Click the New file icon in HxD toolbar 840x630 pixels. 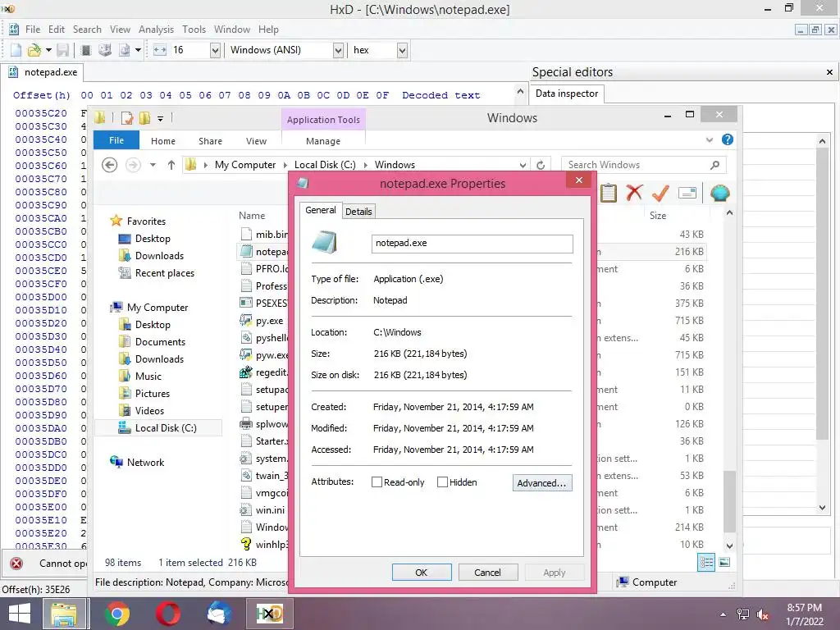click(16, 50)
